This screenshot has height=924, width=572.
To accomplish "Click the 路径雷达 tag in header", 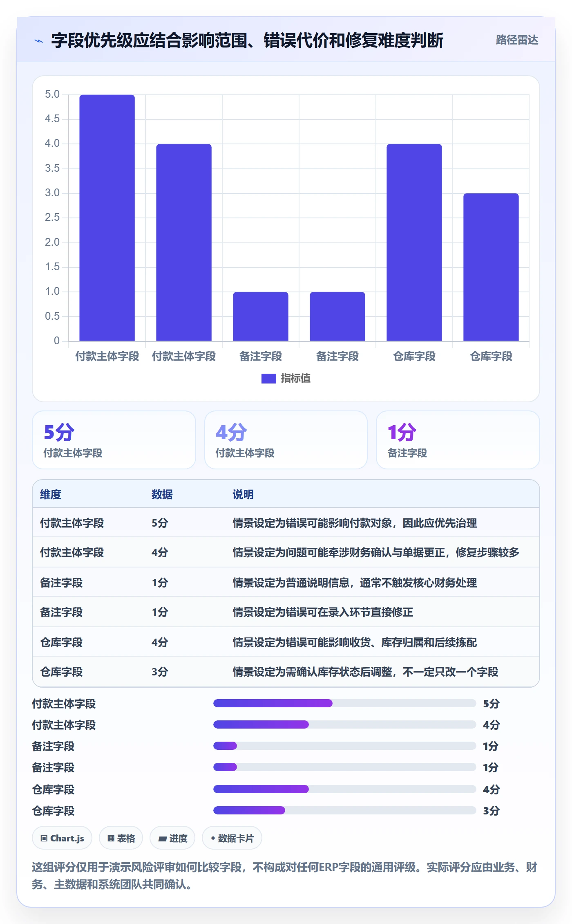I will click(x=517, y=40).
